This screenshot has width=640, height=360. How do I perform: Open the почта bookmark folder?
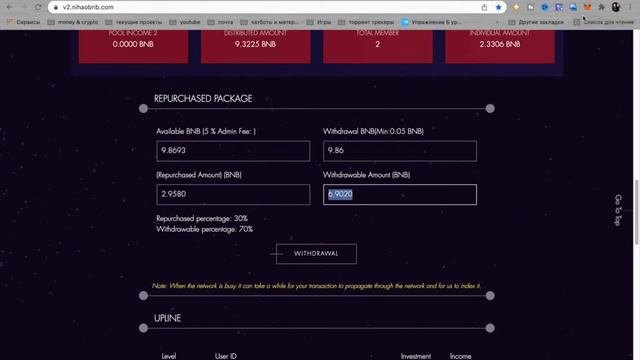pyautogui.click(x=220, y=22)
